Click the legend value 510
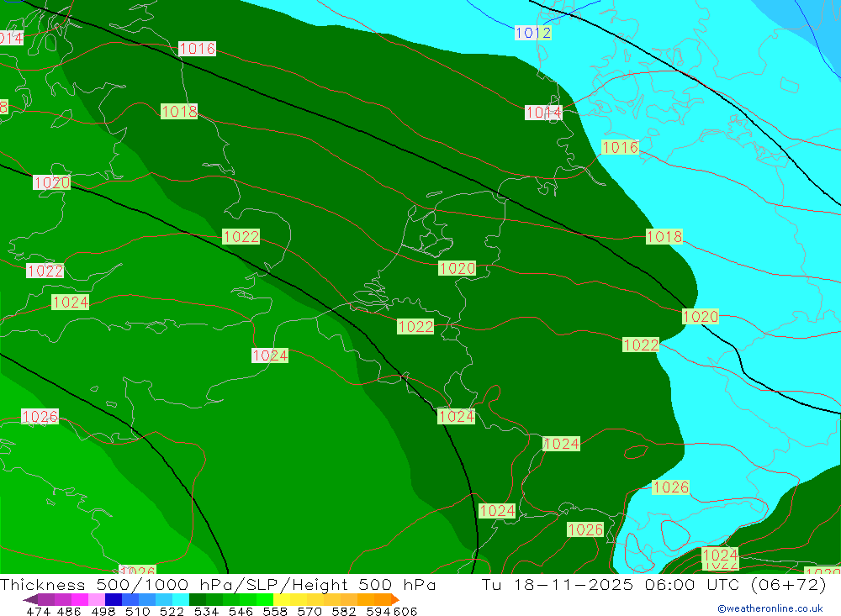This screenshot has width=841, height=616. tap(138, 612)
